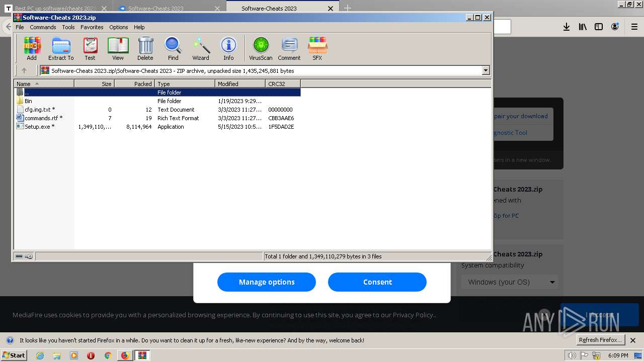This screenshot has height=362, width=644.
Task: Open Firefox taskbar button
Action: click(125, 355)
